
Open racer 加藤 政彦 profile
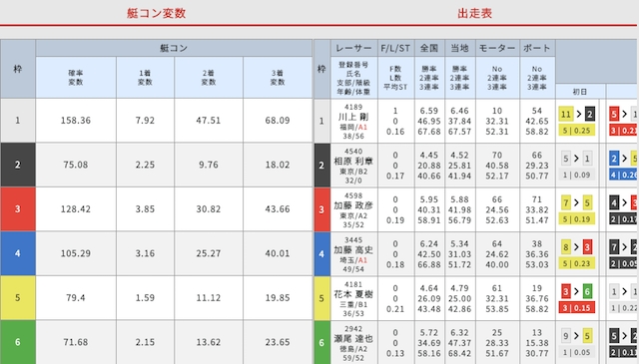[x=353, y=205]
